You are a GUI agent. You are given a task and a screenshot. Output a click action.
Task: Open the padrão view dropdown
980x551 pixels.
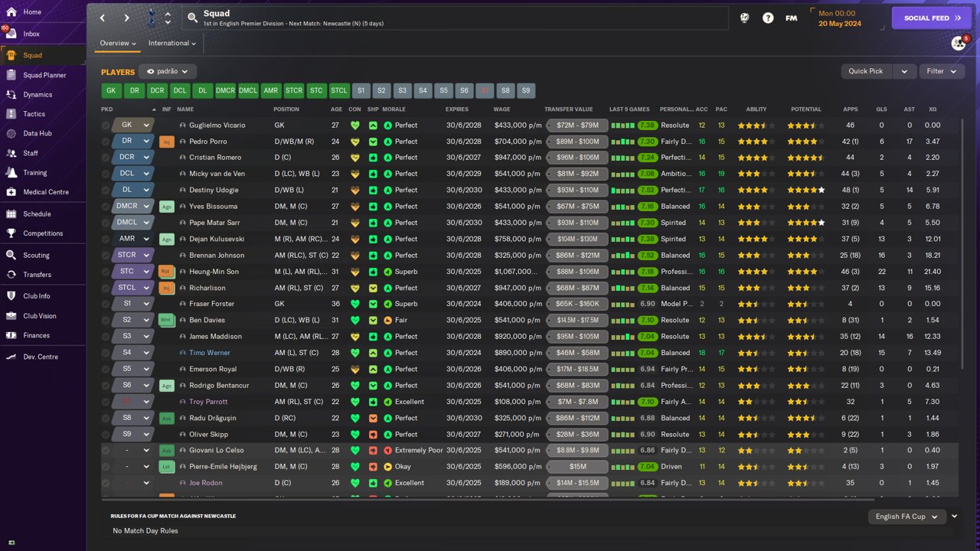(x=168, y=71)
